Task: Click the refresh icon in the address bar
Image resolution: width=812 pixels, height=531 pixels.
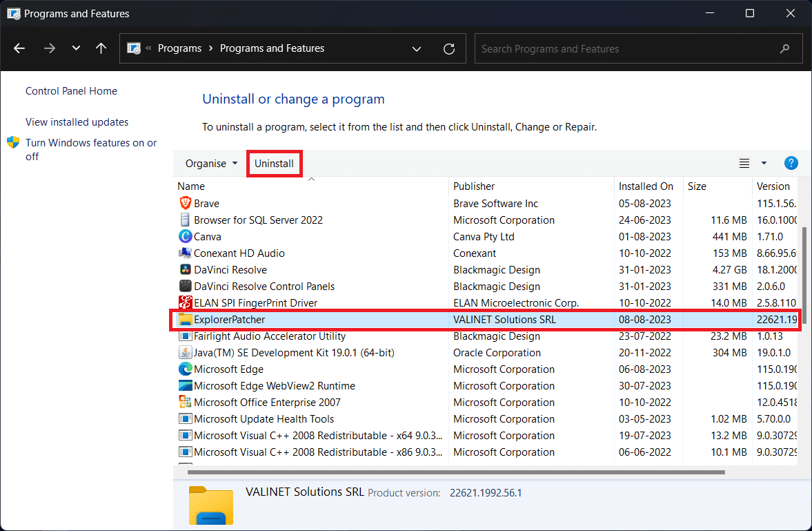Action: tap(448, 48)
